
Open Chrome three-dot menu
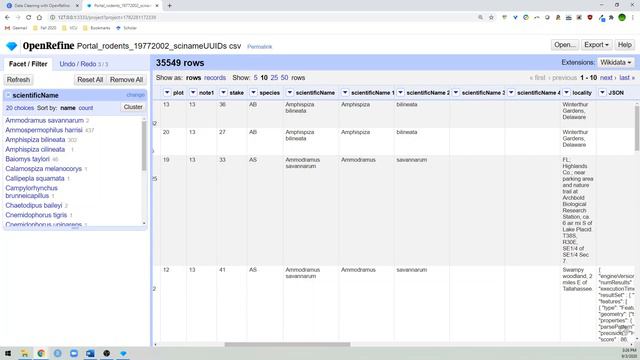coord(633,18)
